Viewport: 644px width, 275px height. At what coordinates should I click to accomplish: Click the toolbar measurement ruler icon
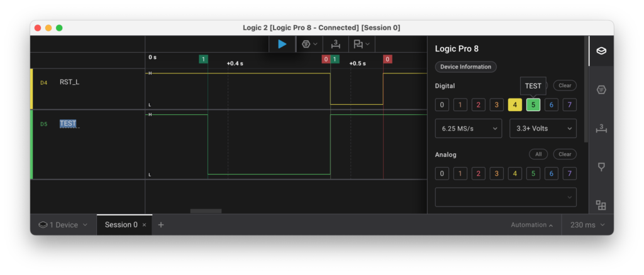pyautogui.click(x=336, y=44)
